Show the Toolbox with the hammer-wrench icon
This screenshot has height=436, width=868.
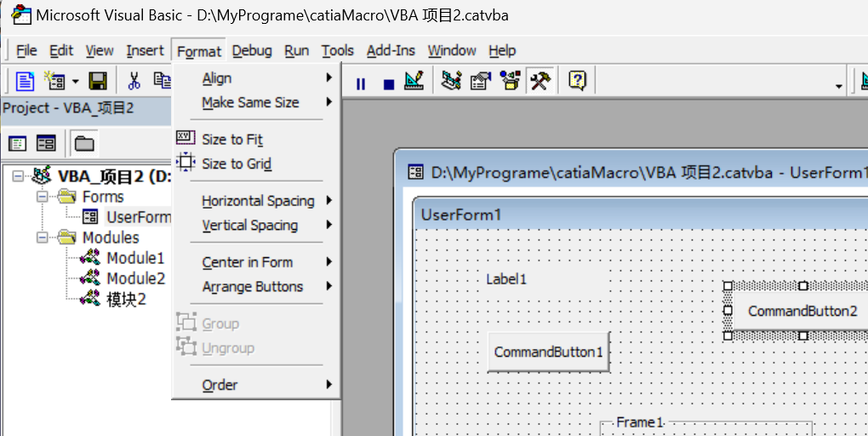click(x=540, y=81)
